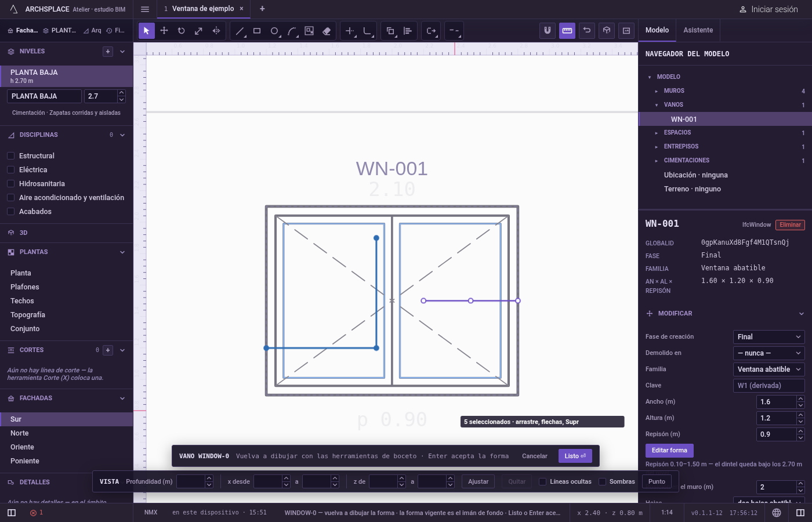The image size is (812, 522).
Task: Open the Familia Ventana abatible dropdown
Action: 769,369
